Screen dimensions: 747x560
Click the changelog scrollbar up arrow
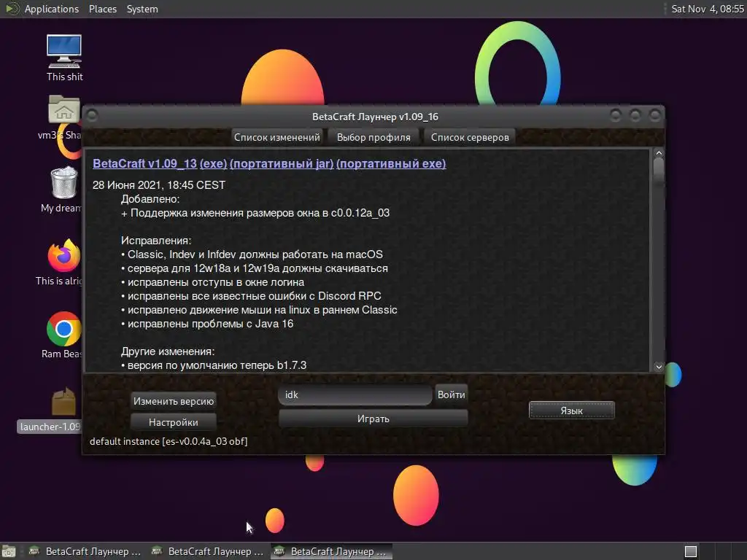coord(659,153)
